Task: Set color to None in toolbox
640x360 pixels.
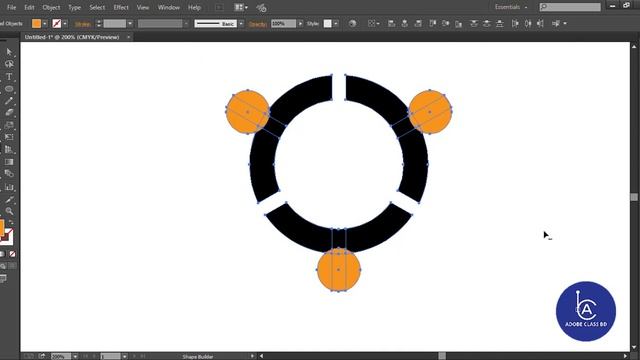Action: (x=12, y=254)
